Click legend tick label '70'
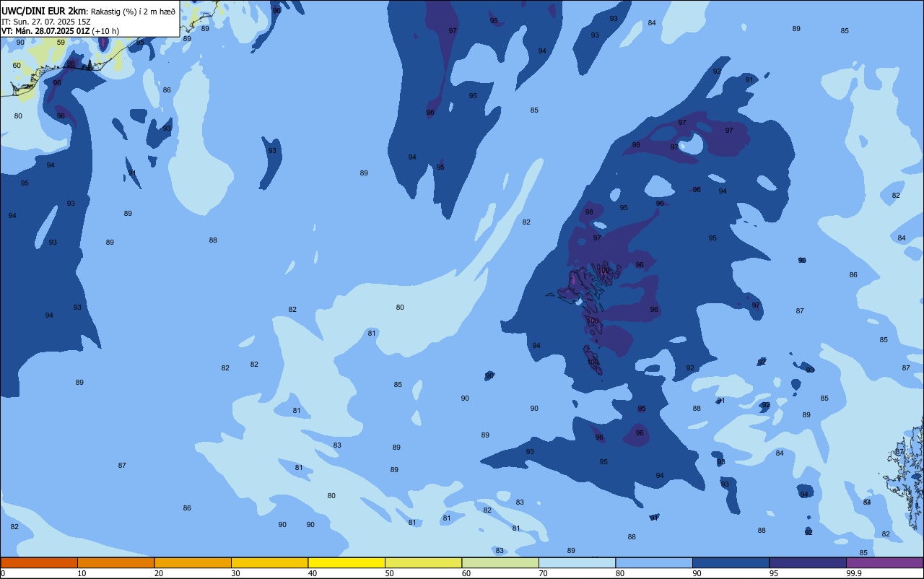The width and height of the screenshot is (924, 579). point(543,573)
